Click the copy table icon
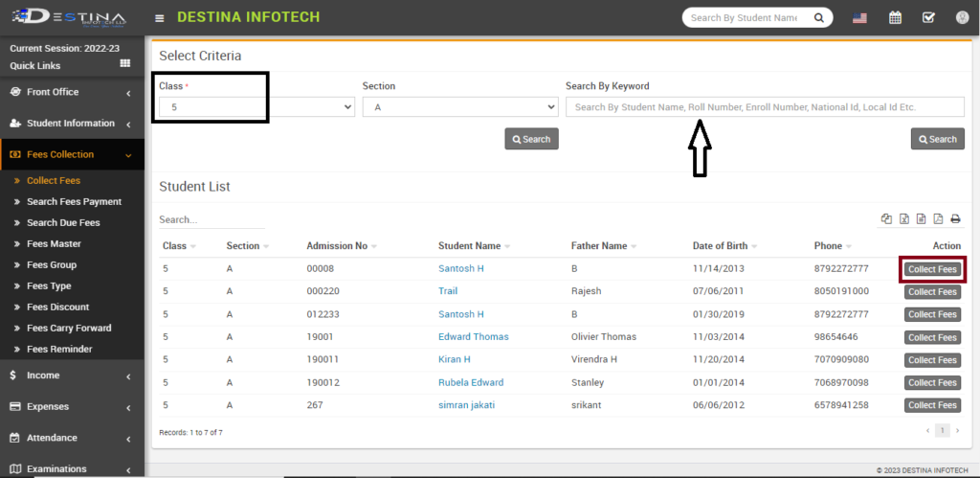The height and width of the screenshot is (478, 980). click(886, 219)
